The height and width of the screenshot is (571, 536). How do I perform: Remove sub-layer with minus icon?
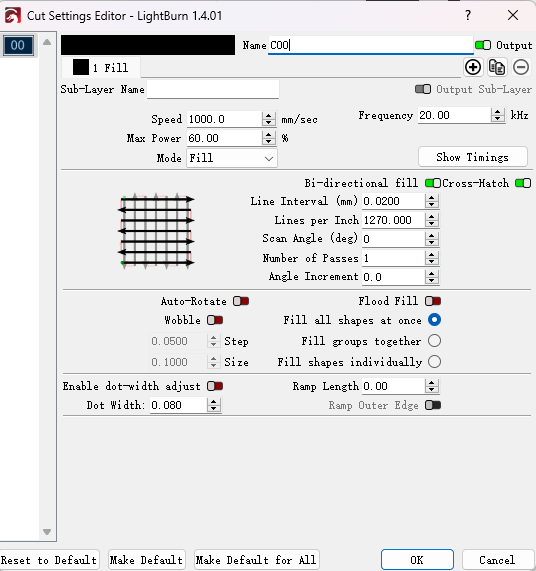tap(521, 67)
